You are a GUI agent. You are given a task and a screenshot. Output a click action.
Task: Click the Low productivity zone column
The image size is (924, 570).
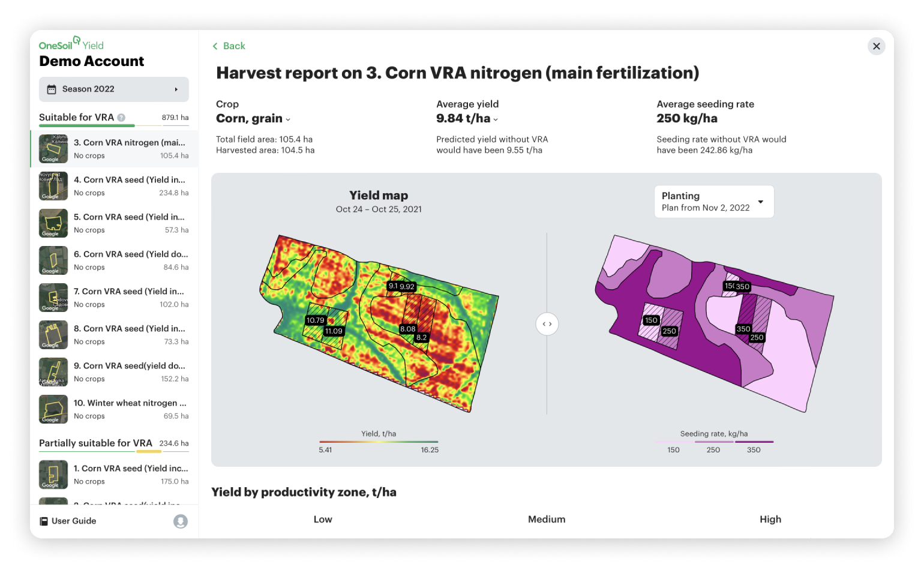coord(323,520)
